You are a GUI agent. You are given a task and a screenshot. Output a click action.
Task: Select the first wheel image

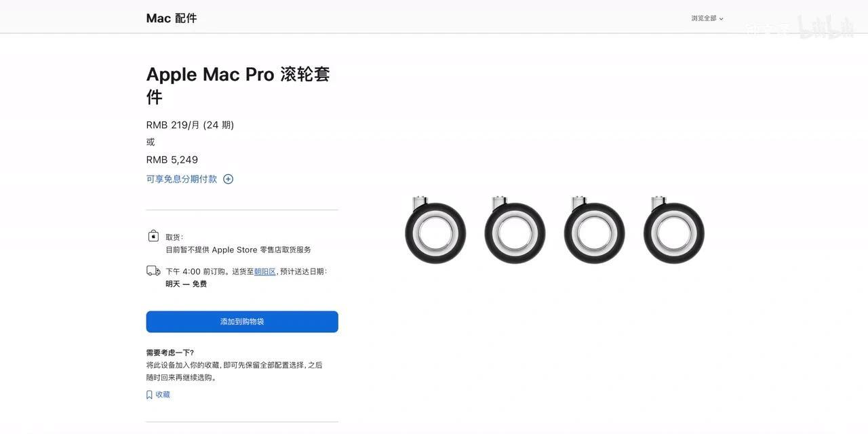pos(435,230)
